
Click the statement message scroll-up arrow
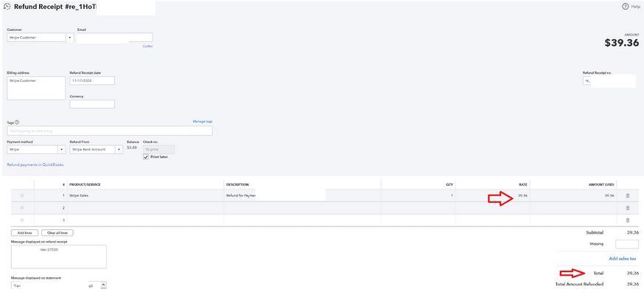(x=103, y=285)
